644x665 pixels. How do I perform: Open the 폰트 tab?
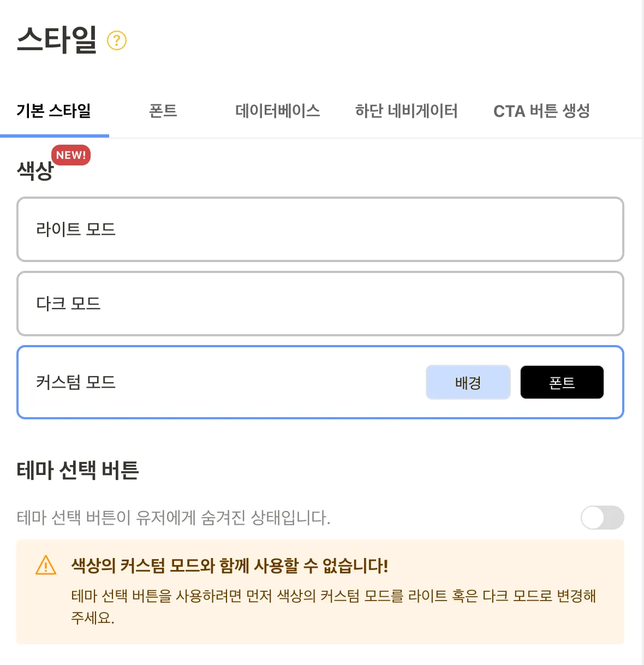click(x=163, y=111)
